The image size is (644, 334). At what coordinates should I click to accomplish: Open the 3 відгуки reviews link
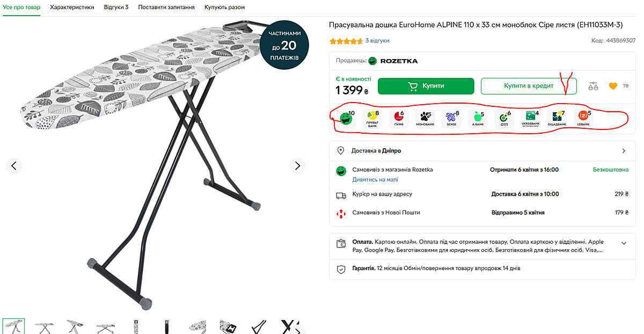click(377, 41)
